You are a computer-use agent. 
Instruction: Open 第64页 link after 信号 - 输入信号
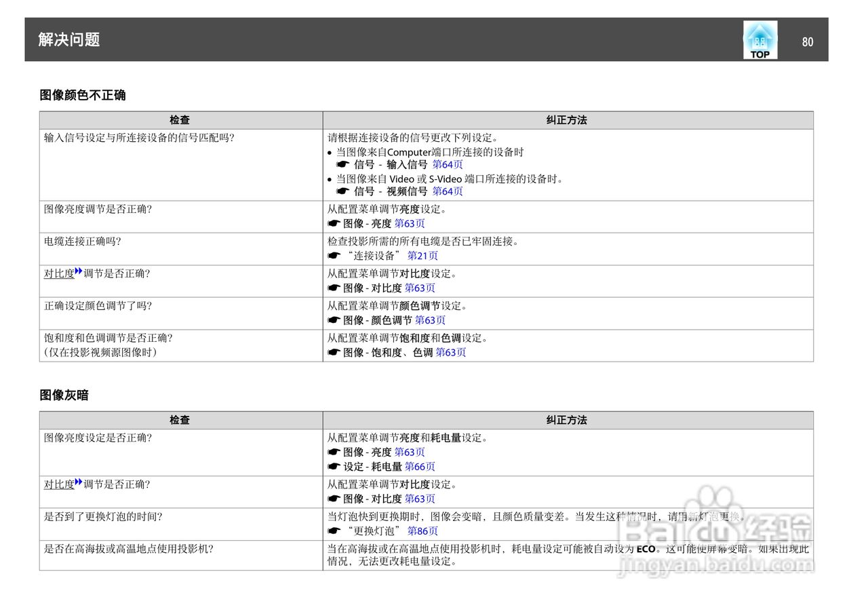tap(448, 164)
